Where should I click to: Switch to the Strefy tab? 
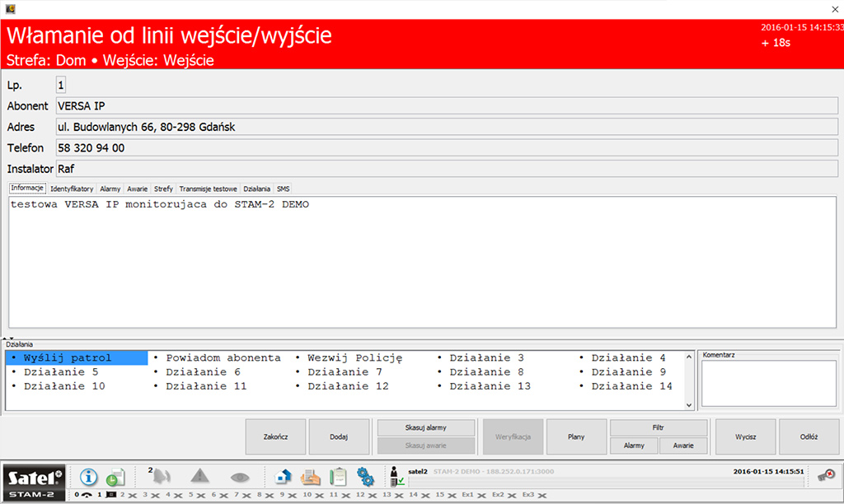pos(163,189)
